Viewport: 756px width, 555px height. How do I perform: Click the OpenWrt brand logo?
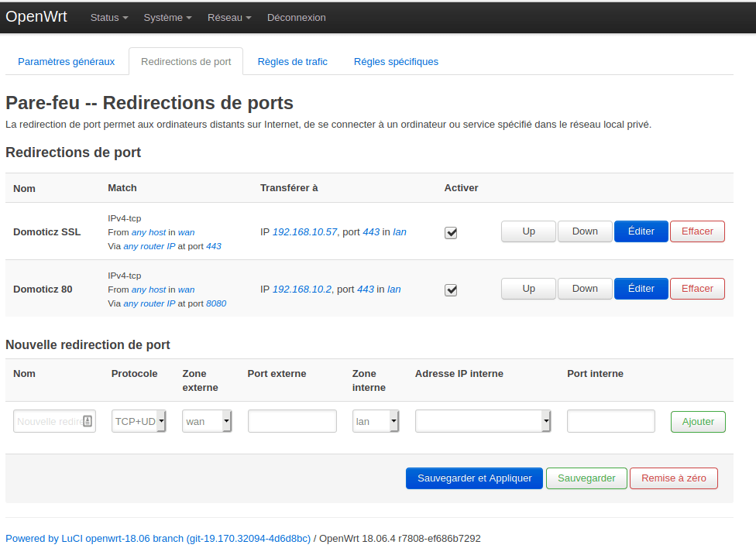[36, 17]
